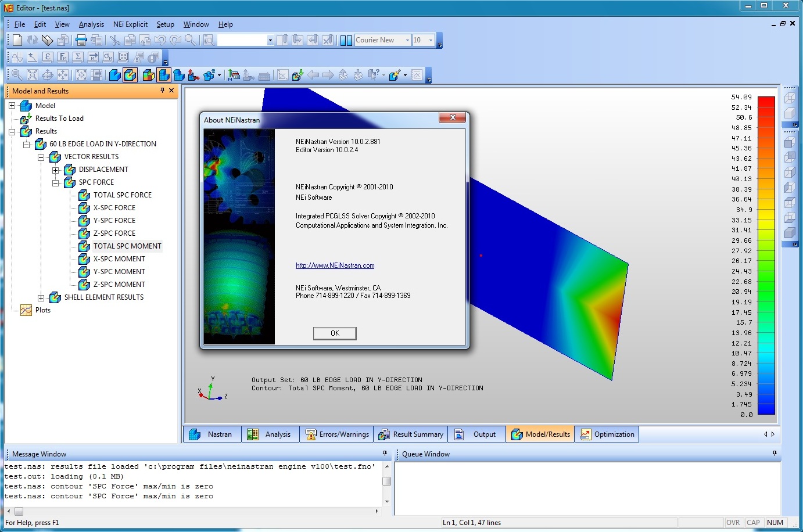
Task: Click the OVR indicator in status bar
Action: [733, 523]
